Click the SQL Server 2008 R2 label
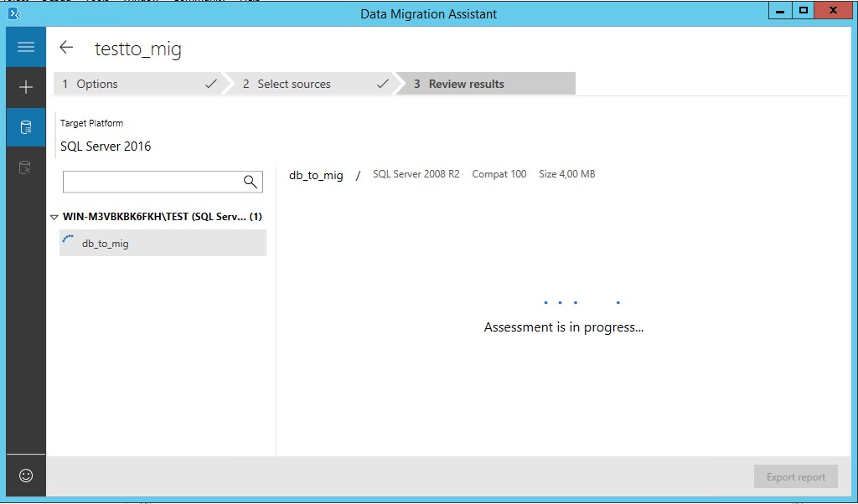Image resolution: width=858 pixels, height=504 pixels. 416,174
